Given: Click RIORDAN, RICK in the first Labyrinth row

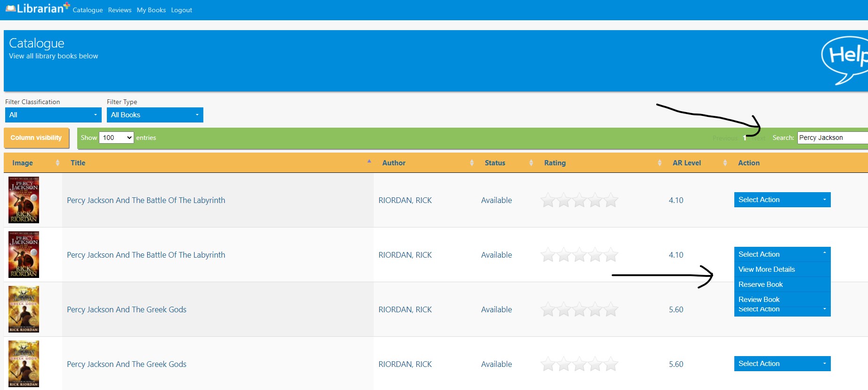Looking at the screenshot, I should (x=405, y=200).
